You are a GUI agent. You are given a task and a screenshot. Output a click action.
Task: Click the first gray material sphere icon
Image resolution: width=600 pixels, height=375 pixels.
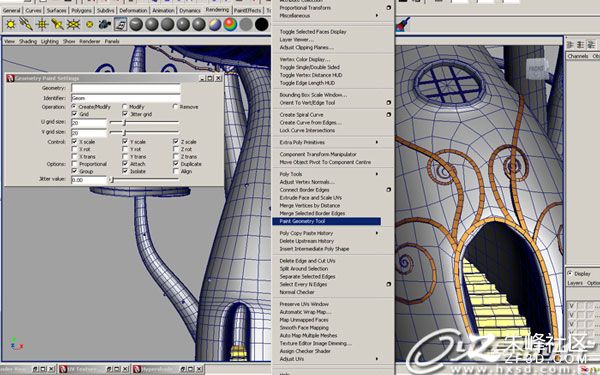coord(136,24)
